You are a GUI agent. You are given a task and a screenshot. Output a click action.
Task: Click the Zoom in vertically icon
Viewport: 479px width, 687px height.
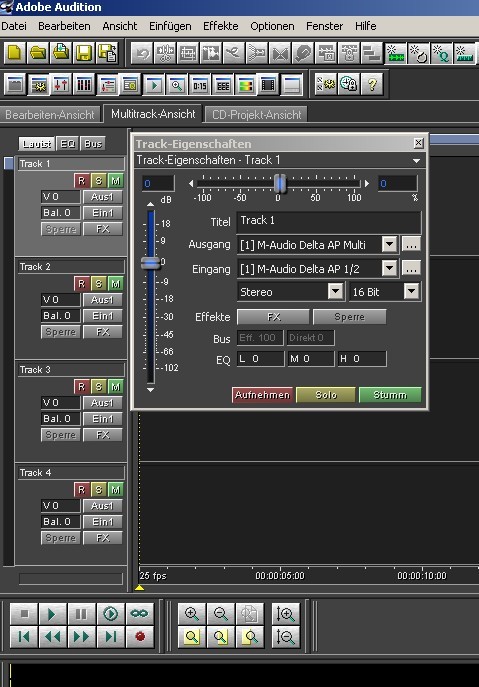pos(286,614)
